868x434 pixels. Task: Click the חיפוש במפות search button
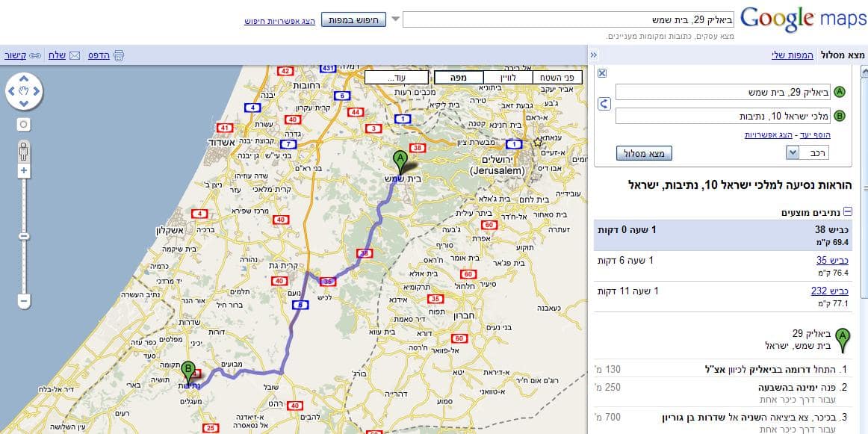[353, 20]
